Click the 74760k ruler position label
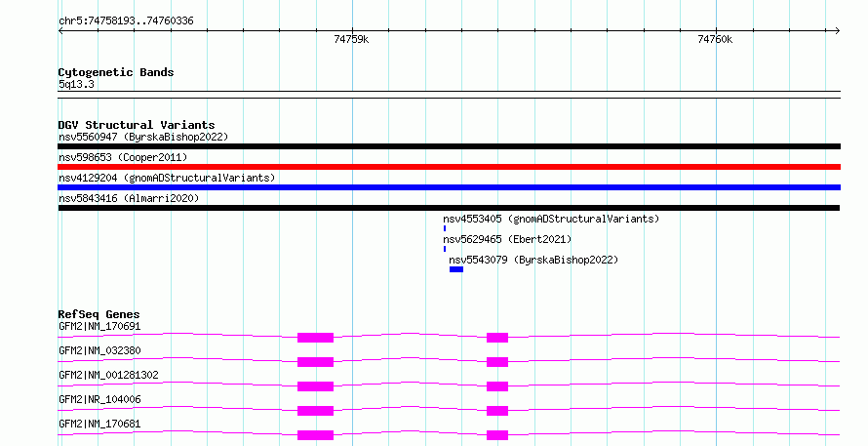 (x=715, y=39)
